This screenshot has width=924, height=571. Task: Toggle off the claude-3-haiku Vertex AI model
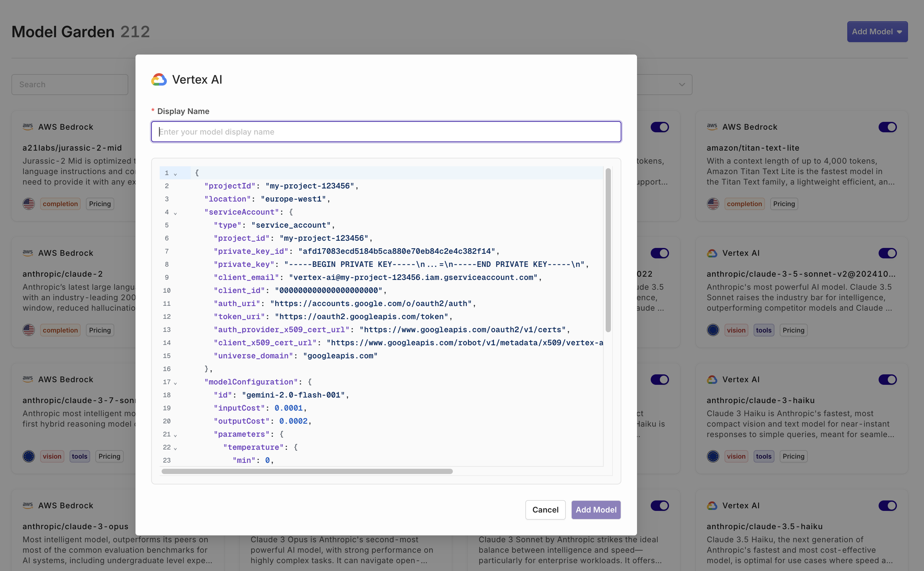887,379
